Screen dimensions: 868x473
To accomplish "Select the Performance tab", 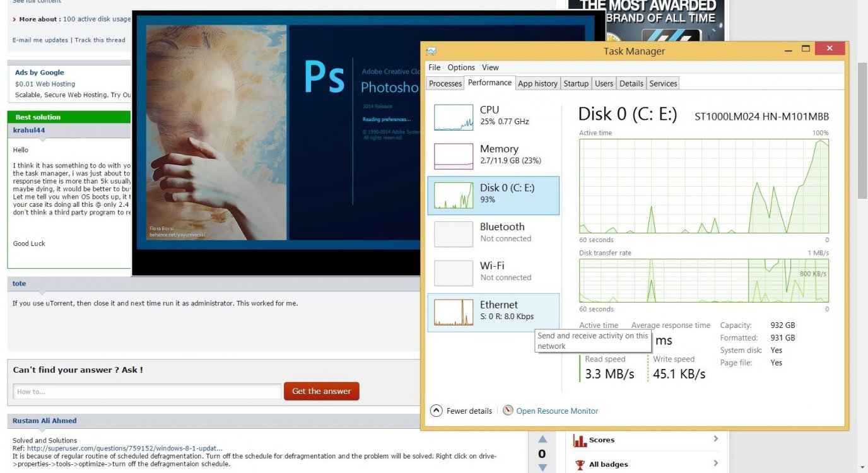I will click(490, 83).
